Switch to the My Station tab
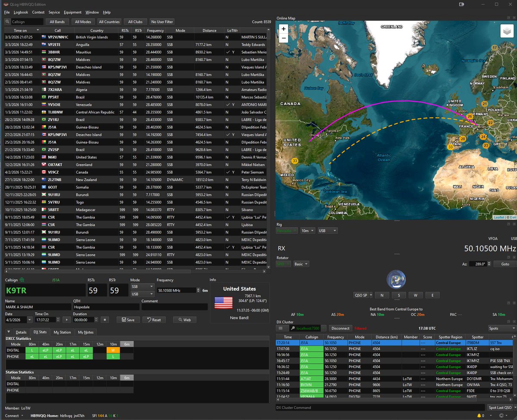 pos(63,332)
